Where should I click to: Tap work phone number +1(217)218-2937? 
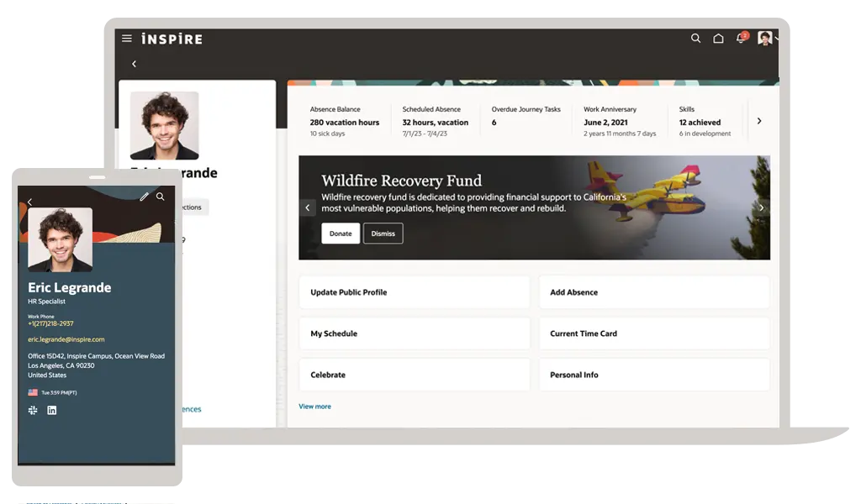tap(50, 323)
